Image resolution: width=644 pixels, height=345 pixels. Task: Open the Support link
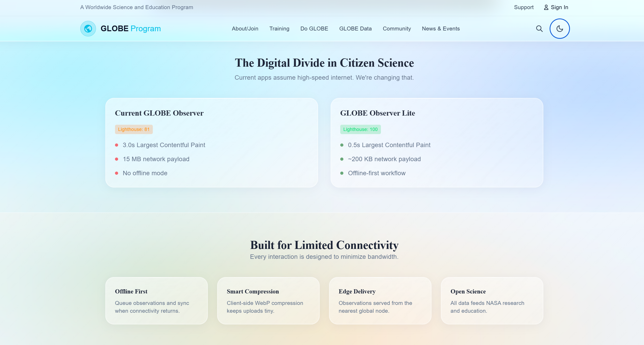(524, 7)
